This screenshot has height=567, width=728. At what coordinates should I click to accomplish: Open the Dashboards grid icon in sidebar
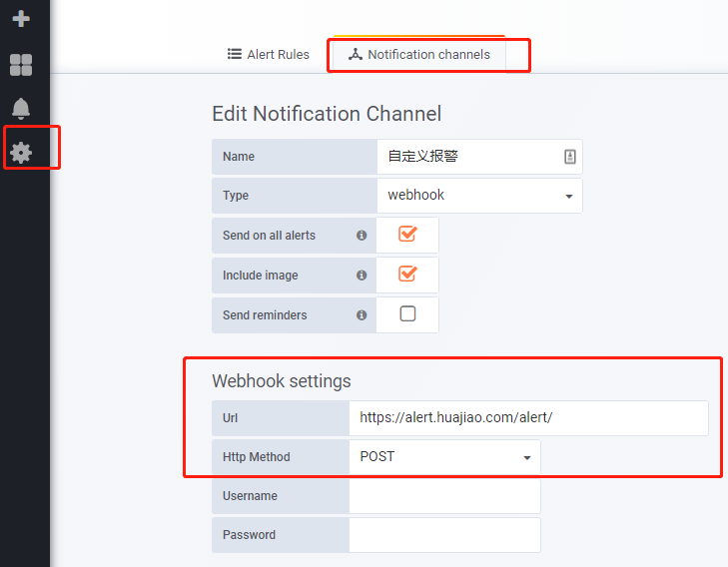point(21,65)
